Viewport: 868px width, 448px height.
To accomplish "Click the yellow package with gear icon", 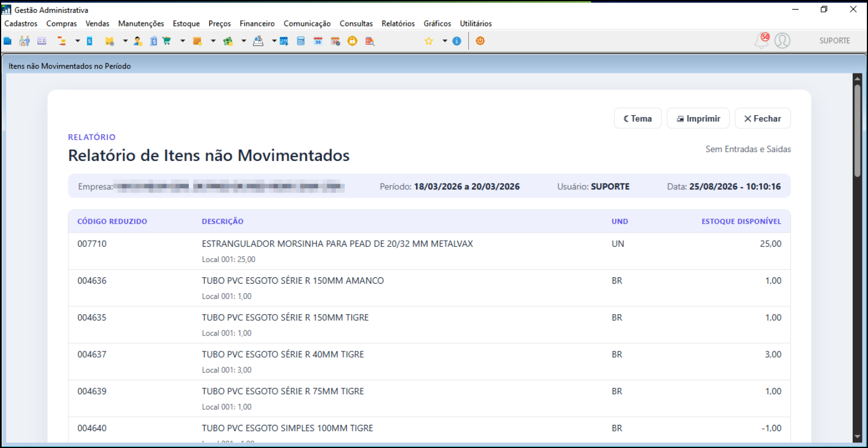I will pos(110,41).
